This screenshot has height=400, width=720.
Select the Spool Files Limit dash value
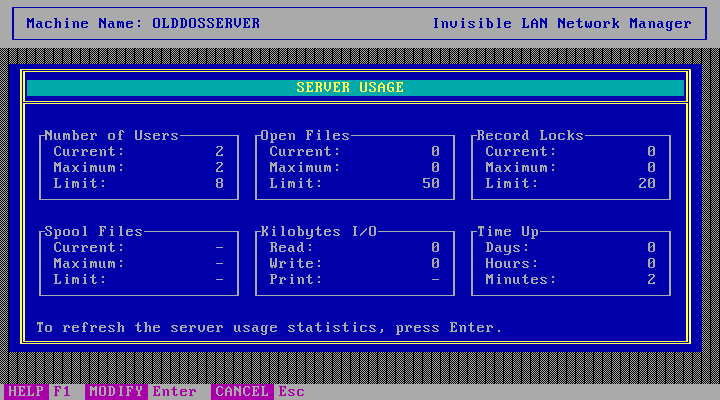[x=220, y=279]
